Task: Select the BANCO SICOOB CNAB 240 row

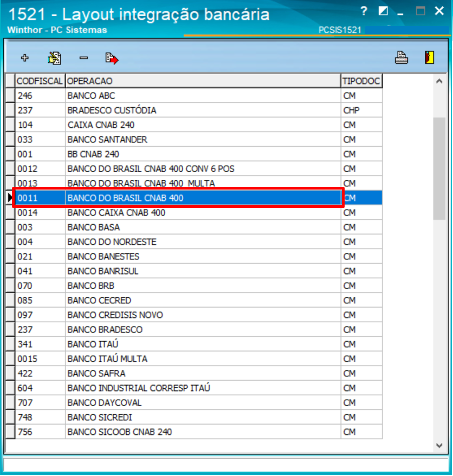Action: point(199,432)
